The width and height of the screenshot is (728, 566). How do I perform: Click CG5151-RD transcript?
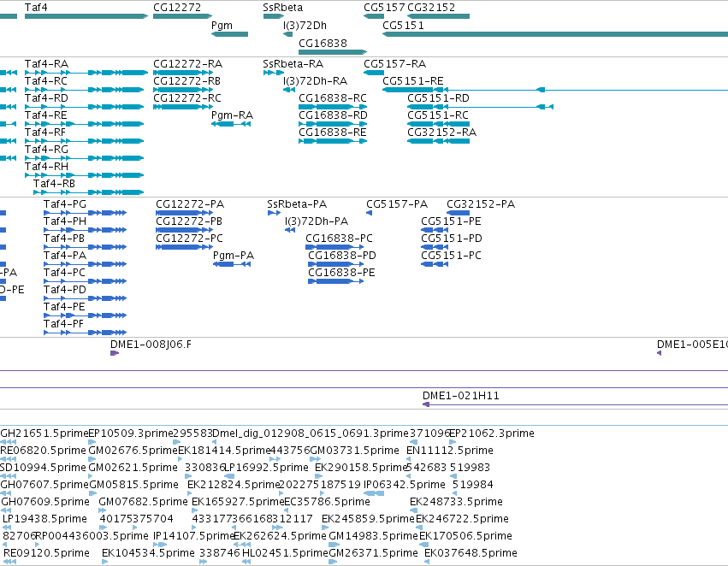point(480,107)
